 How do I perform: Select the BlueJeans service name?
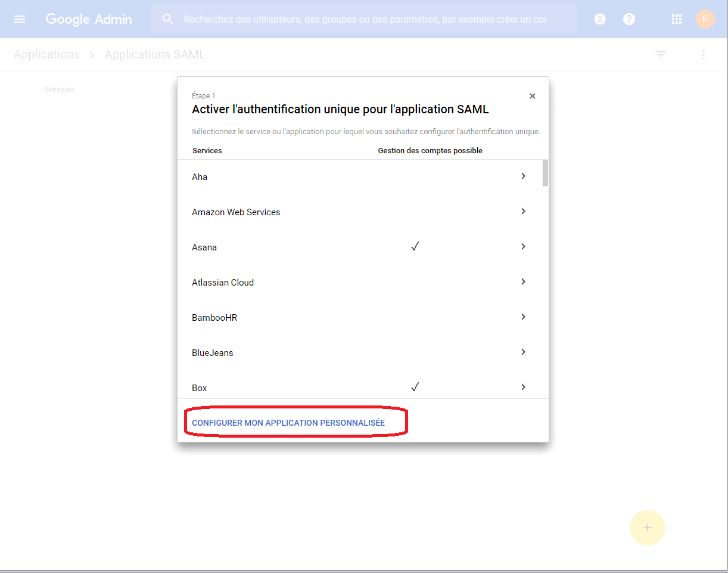(x=213, y=353)
